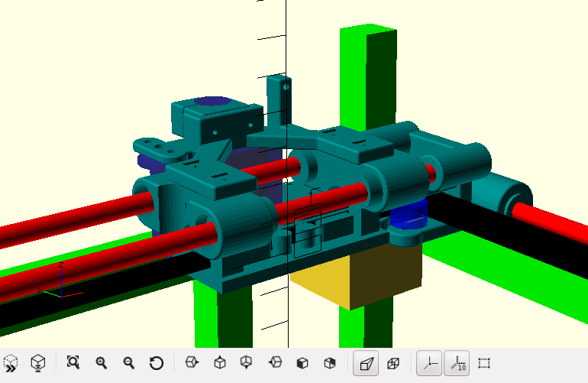The image size is (588, 383).
Task: Enable Orthogonal projection mode
Action: pos(393,363)
